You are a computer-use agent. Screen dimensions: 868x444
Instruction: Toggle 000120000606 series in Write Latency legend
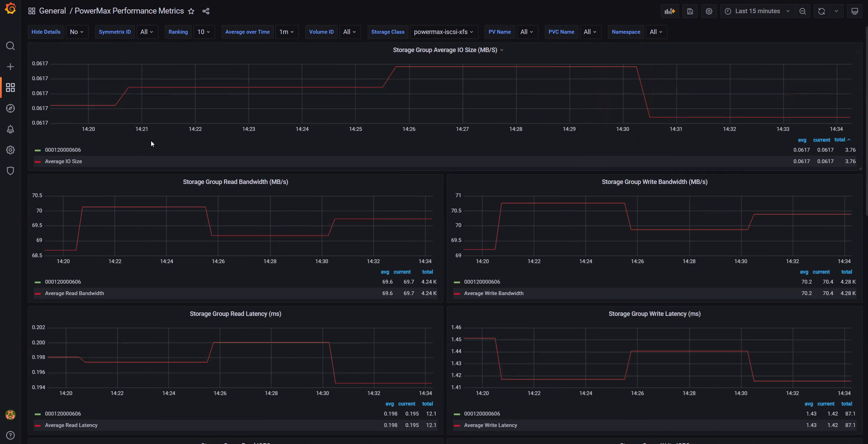click(482, 414)
